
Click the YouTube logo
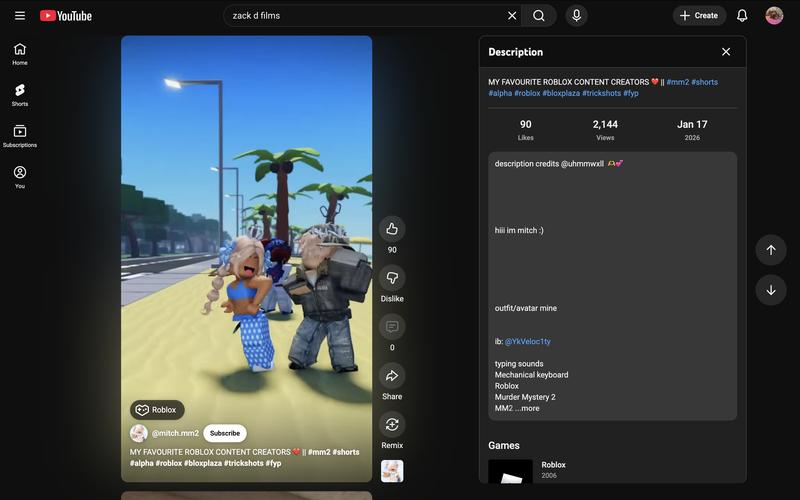pyautogui.click(x=66, y=16)
